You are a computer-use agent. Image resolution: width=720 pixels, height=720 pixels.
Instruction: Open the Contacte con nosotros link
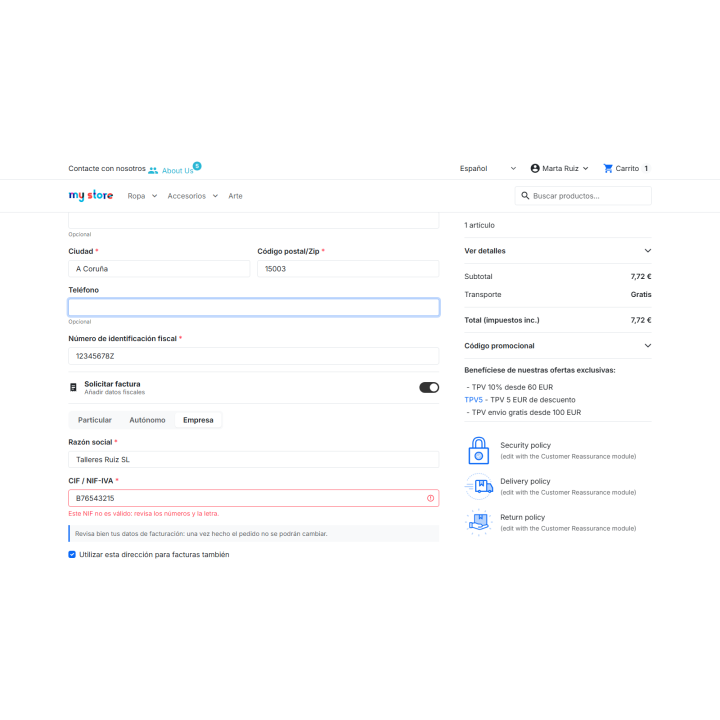(107, 169)
